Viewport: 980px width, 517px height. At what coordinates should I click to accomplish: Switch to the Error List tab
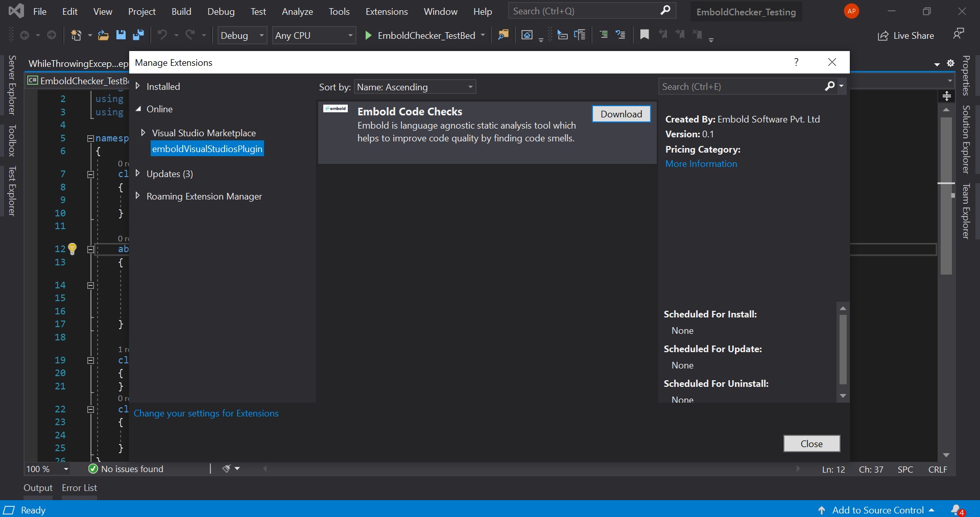pos(79,488)
